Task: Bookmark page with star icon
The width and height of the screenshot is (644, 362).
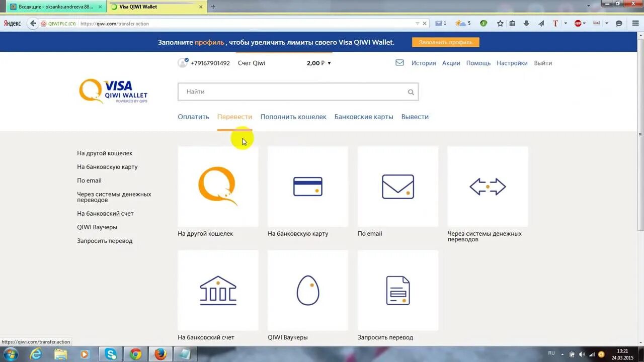Action: [x=500, y=23]
